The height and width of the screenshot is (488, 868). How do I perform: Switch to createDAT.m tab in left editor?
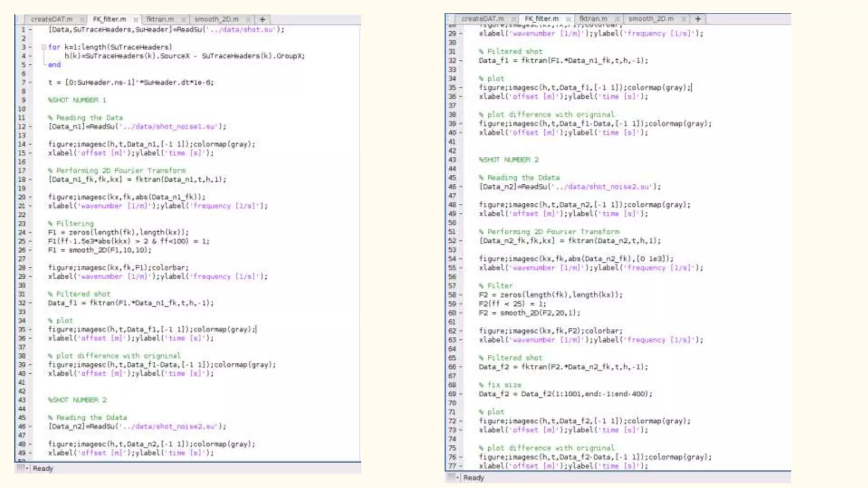tap(52, 19)
